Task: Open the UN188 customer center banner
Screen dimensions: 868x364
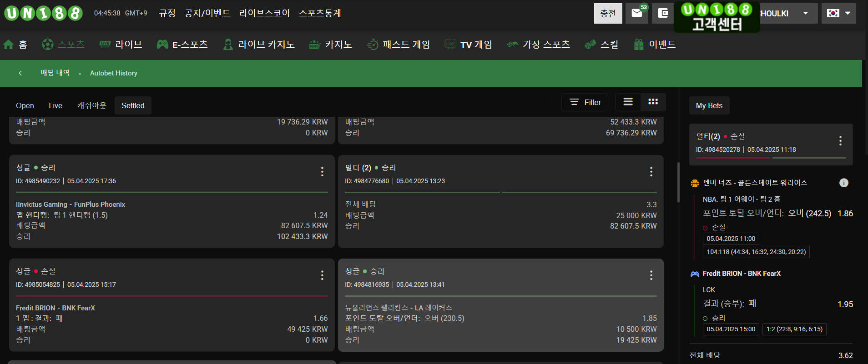Action: pos(717,17)
